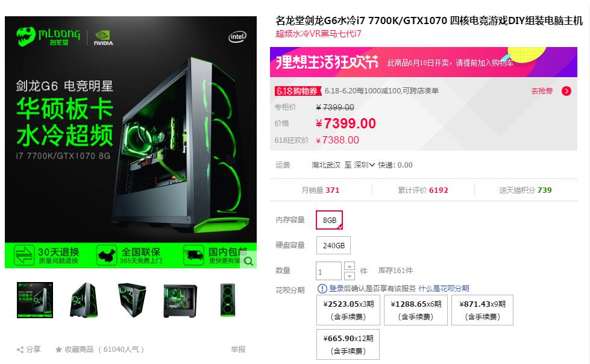This screenshot has width=590, height=364.
Task: Click the info icon in 花呗分期 row
Action: 322,289
